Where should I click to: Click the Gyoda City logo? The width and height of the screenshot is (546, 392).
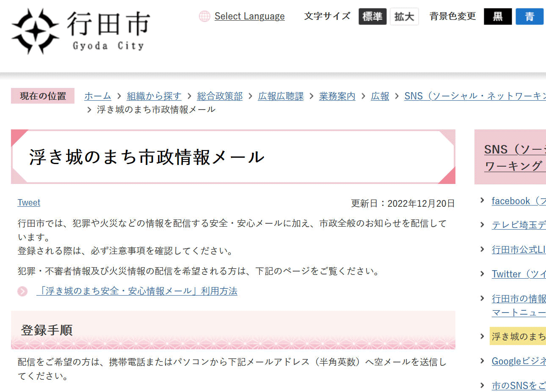(x=80, y=31)
